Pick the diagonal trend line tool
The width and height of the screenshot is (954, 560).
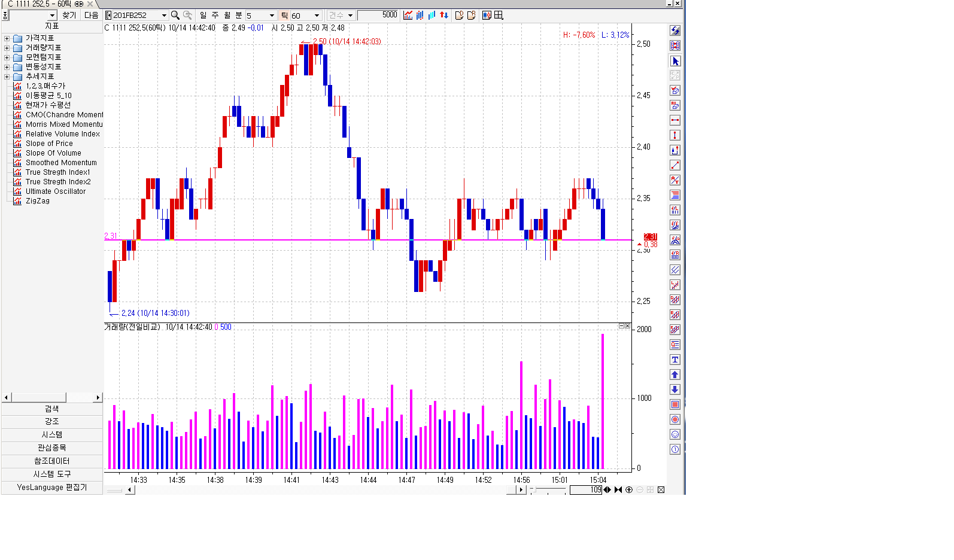675,165
